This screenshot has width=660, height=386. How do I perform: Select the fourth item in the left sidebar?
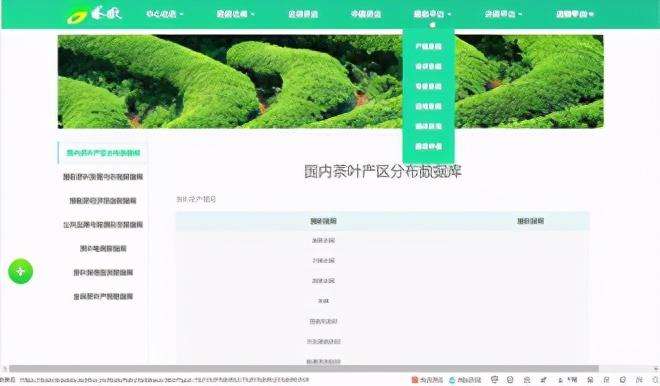(103, 225)
